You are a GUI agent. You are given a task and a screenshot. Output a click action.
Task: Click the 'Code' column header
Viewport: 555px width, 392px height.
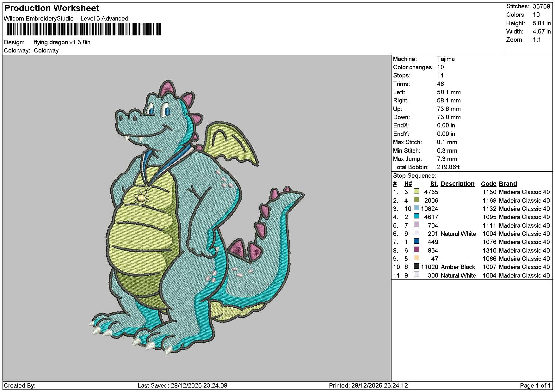point(488,184)
